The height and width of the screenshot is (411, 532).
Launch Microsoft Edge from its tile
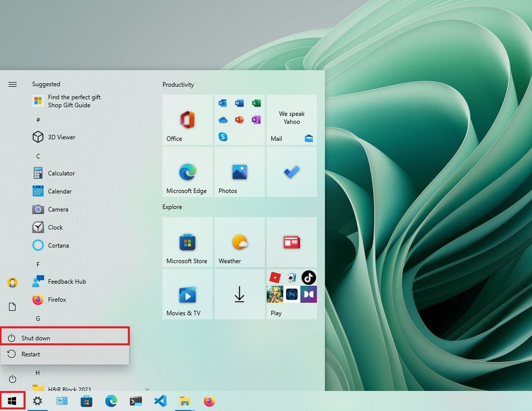(187, 173)
